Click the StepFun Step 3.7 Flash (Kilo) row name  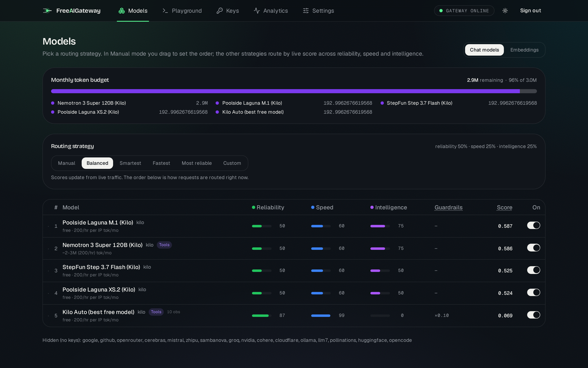click(101, 267)
